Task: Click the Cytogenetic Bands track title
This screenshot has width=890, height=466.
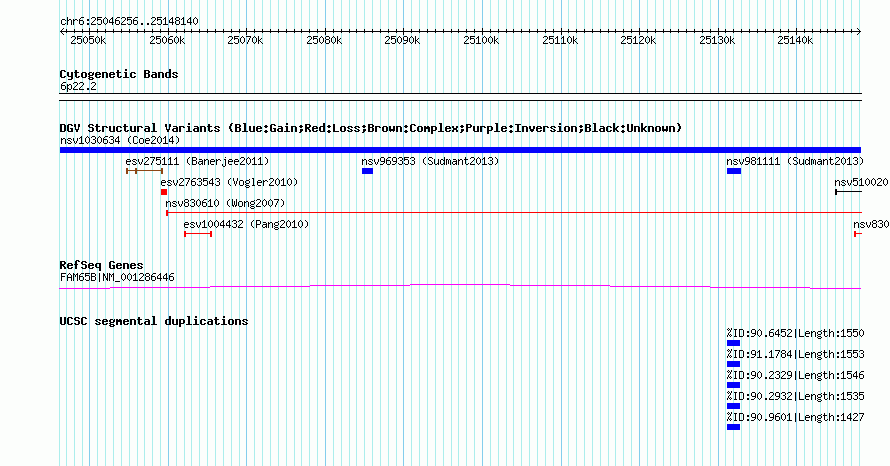Action: tap(119, 74)
